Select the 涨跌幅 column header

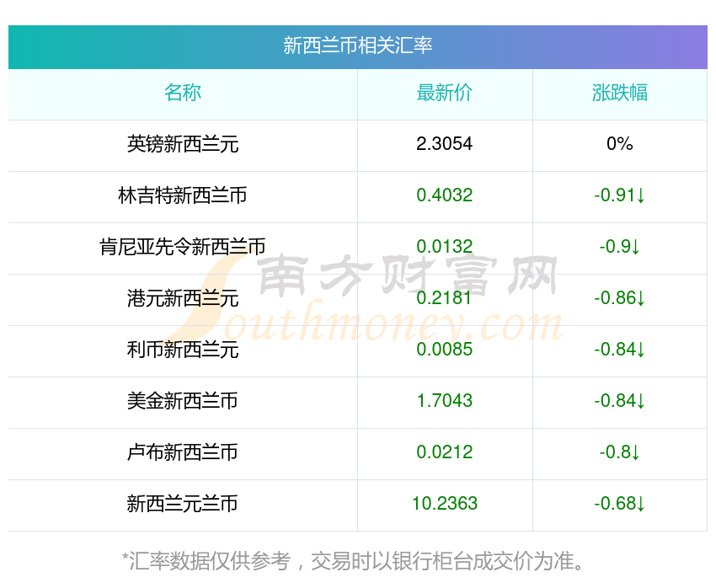click(x=620, y=93)
